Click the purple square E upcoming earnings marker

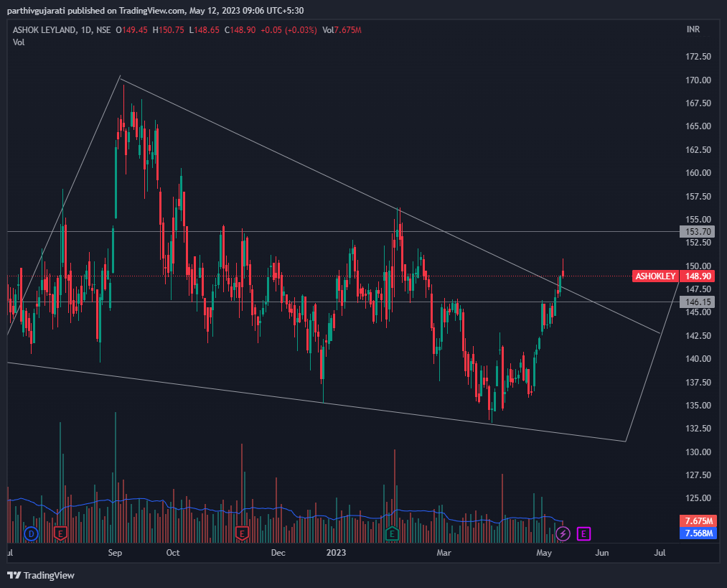point(583,533)
